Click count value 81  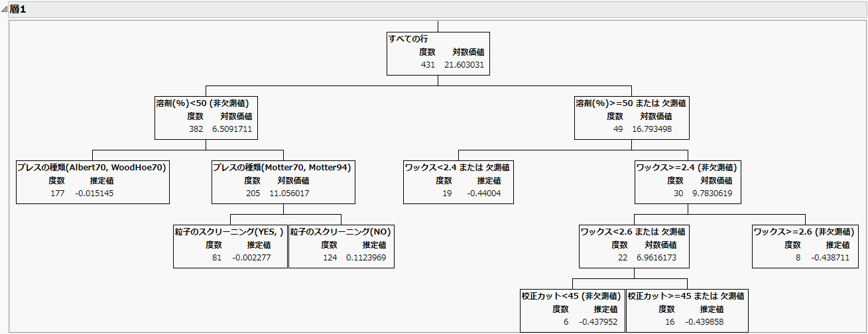pyautogui.click(x=217, y=257)
